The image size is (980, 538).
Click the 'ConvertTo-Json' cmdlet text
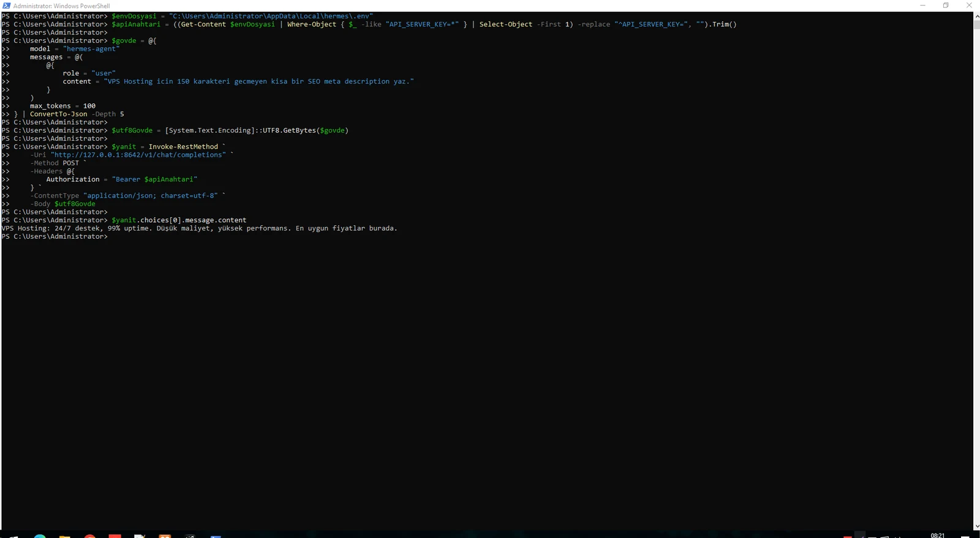click(x=59, y=114)
